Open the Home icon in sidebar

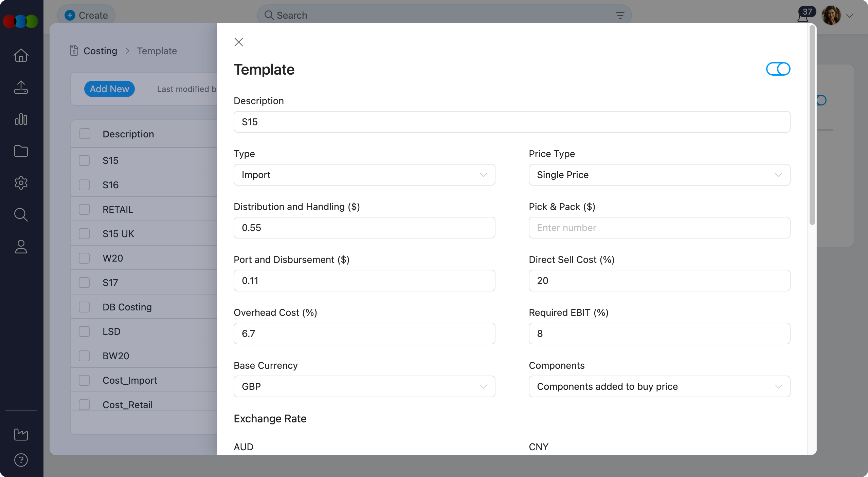coord(21,55)
